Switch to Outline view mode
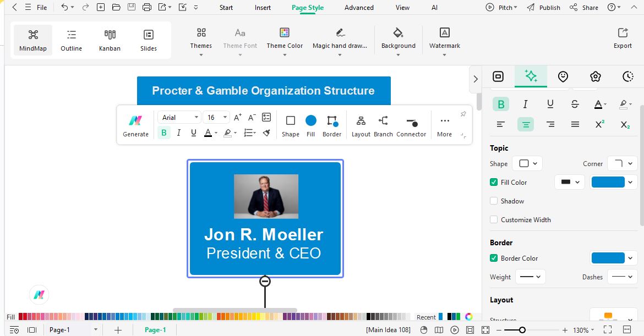 (72, 40)
